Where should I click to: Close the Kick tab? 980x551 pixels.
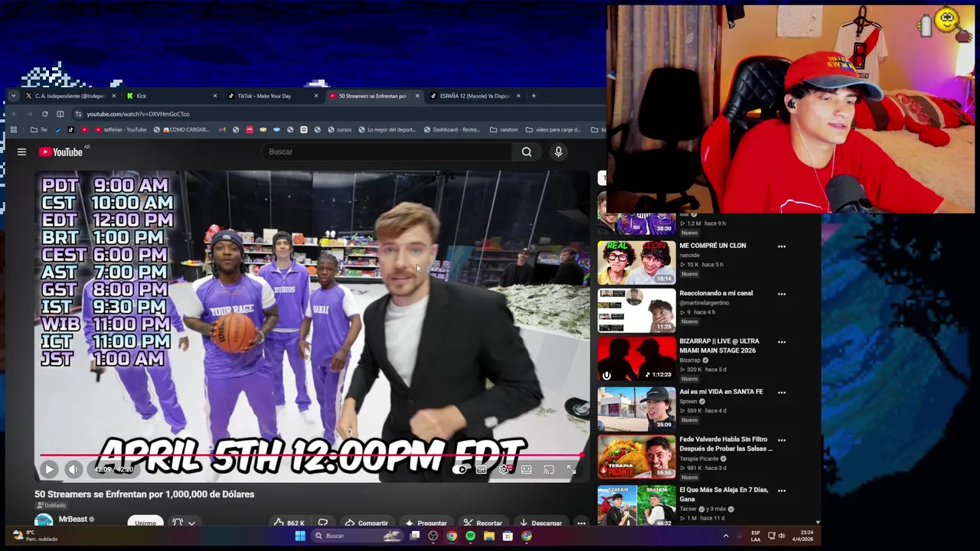coord(215,96)
